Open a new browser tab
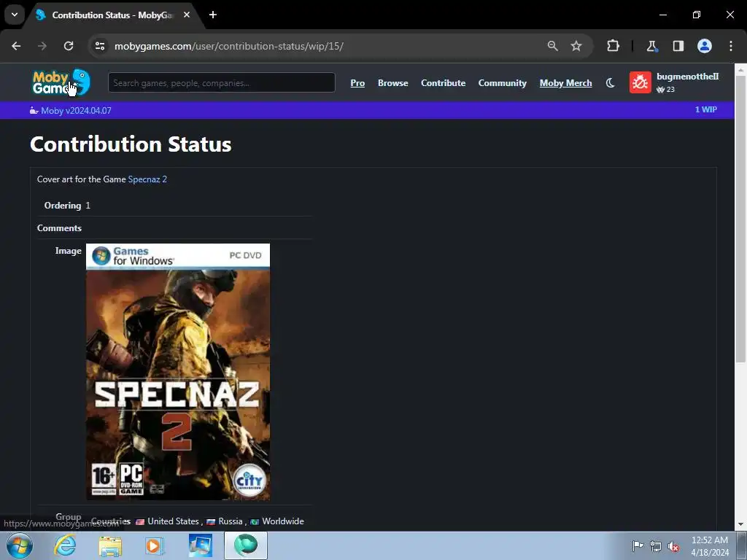Image resolution: width=747 pixels, height=560 pixels. pyautogui.click(x=213, y=15)
